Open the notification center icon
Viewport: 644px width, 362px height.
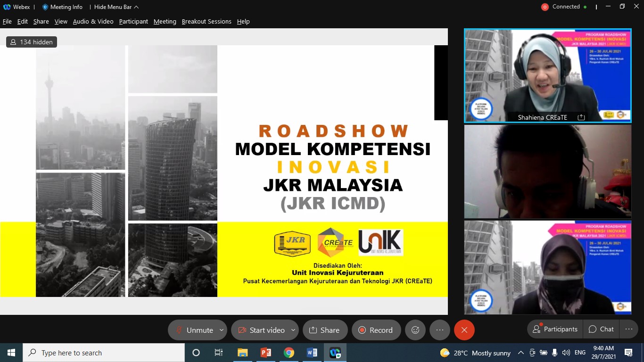click(x=628, y=353)
